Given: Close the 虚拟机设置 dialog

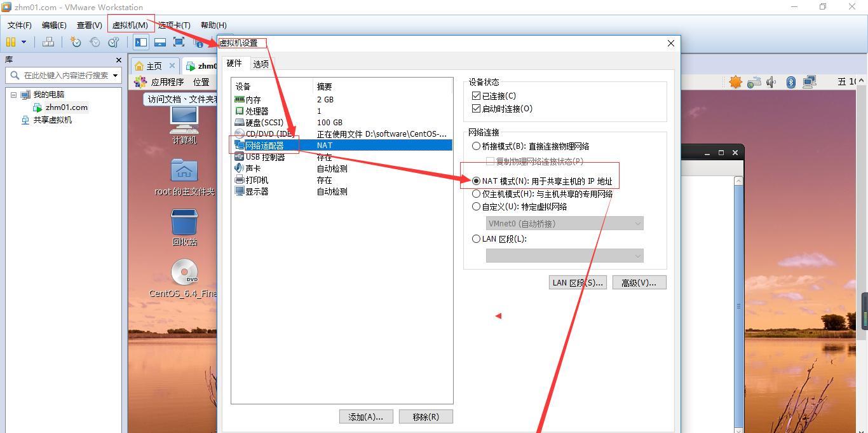Looking at the screenshot, I should click(x=671, y=43).
